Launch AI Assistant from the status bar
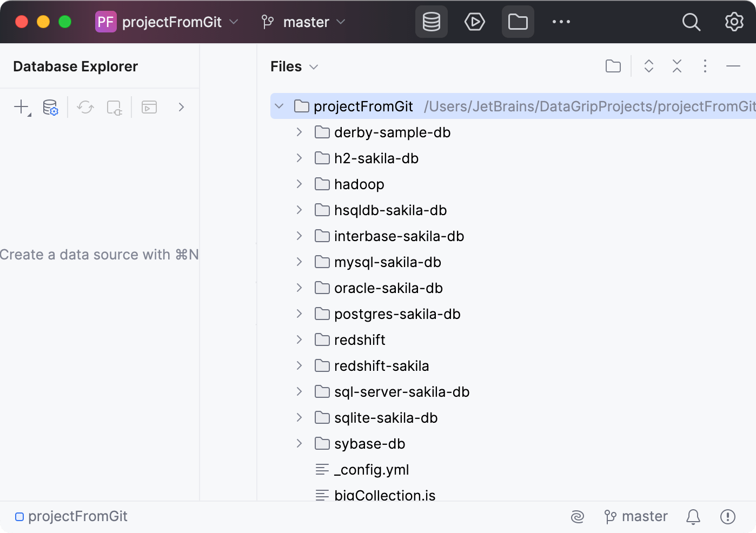756x533 pixels. [577, 516]
